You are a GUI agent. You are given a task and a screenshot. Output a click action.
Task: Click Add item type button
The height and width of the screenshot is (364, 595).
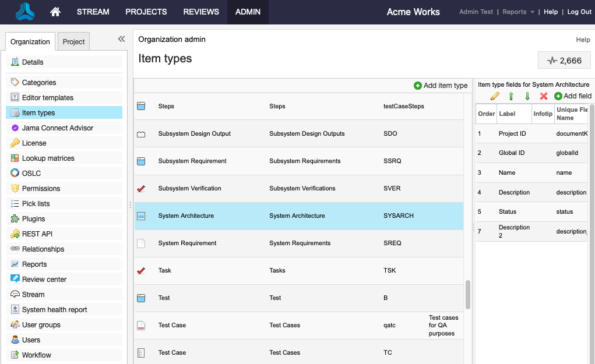pos(441,86)
